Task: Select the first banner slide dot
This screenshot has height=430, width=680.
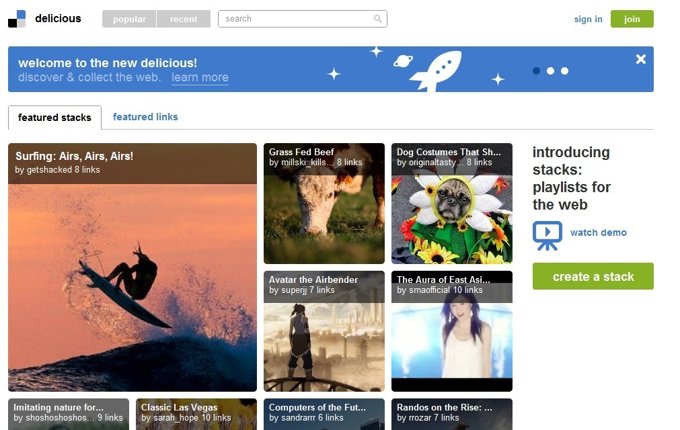Action: pos(536,71)
